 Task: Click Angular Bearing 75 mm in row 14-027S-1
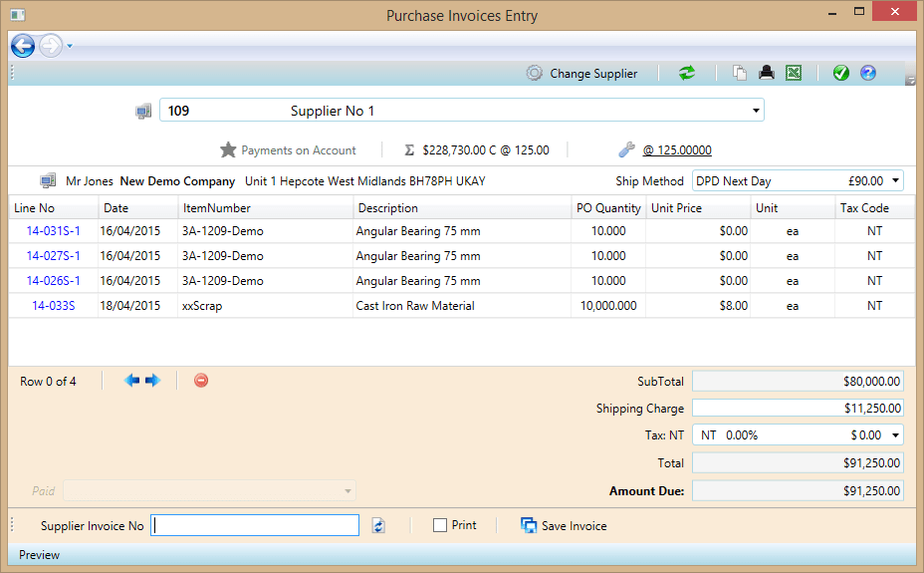point(418,256)
